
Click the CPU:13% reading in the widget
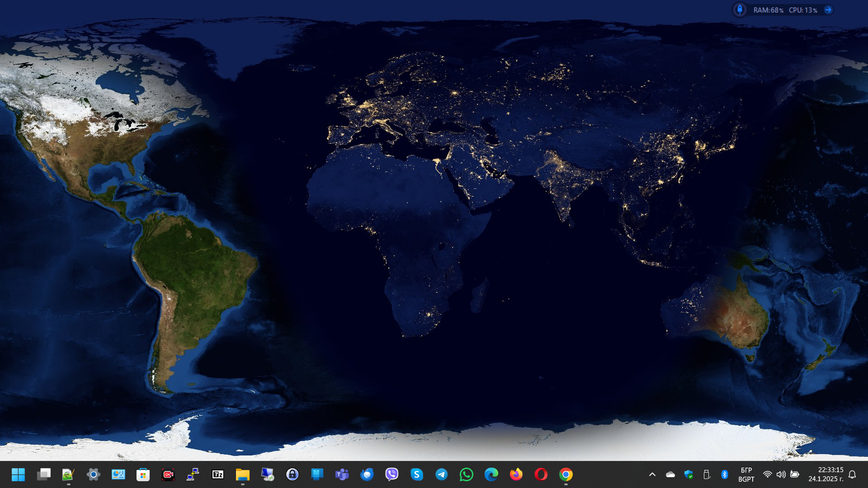coord(803,10)
